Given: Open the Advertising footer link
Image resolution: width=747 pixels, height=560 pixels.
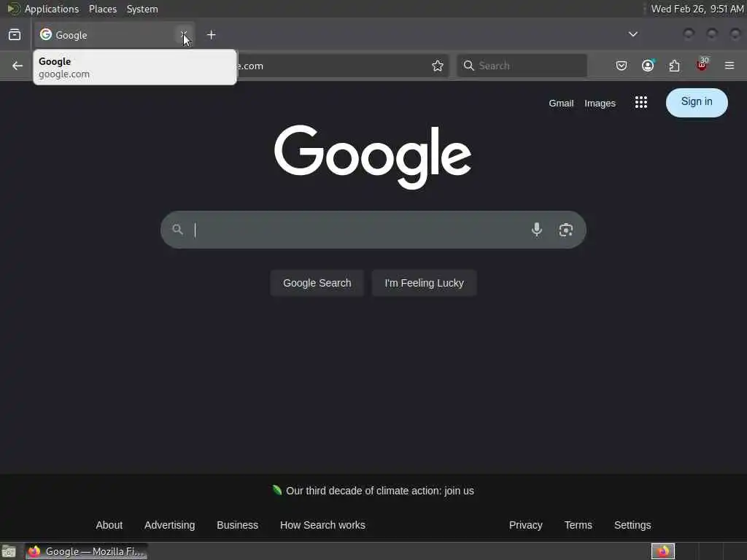Looking at the screenshot, I should pos(169,525).
